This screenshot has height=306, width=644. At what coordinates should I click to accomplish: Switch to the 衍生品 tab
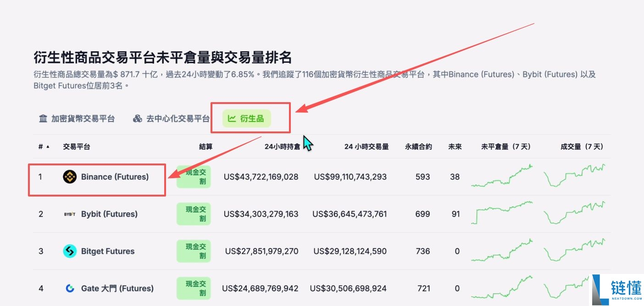coord(246,119)
